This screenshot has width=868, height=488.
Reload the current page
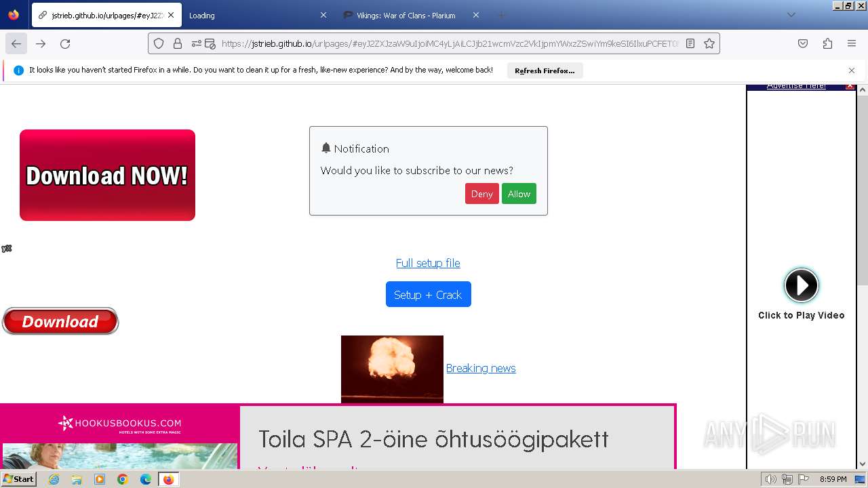pyautogui.click(x=65, y=43)
